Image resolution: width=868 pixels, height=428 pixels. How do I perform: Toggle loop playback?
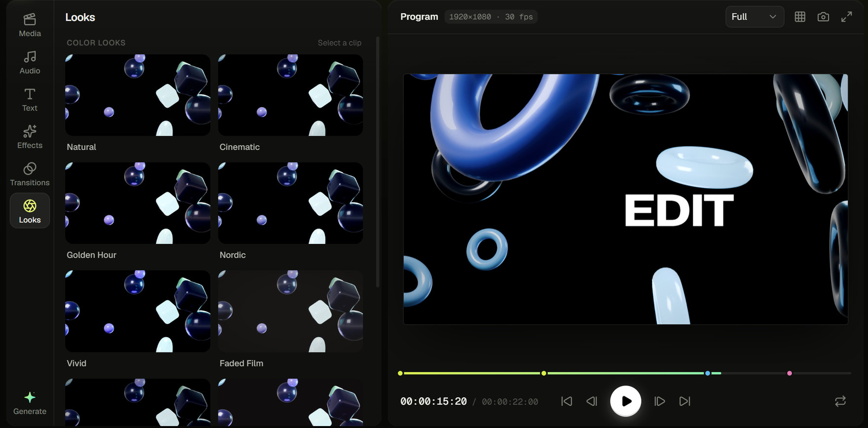tap(840, 401)
